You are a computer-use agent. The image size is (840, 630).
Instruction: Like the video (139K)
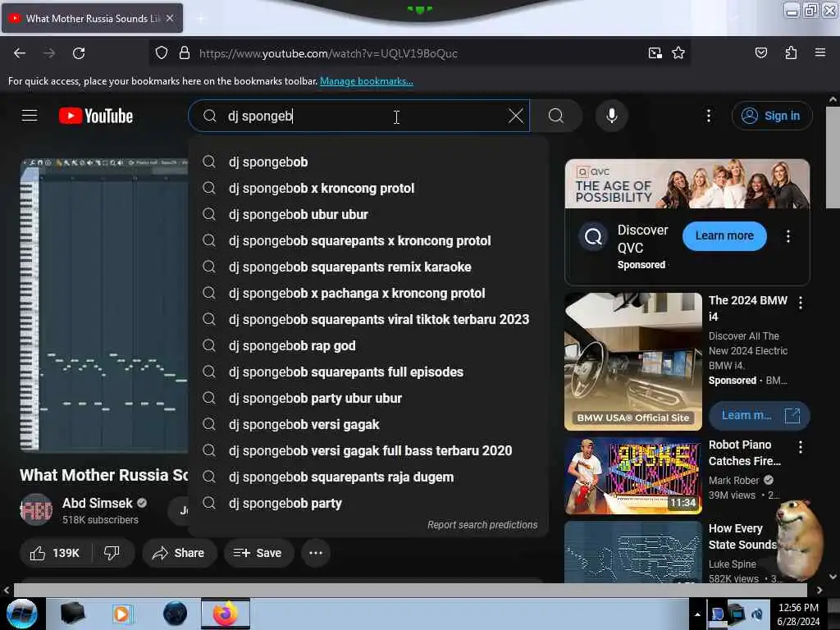pyautogui.click(x=55, y=553)
